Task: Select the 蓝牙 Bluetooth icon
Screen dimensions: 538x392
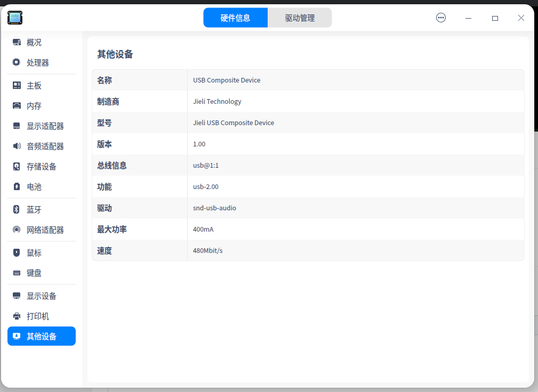Action: point(17,209)
